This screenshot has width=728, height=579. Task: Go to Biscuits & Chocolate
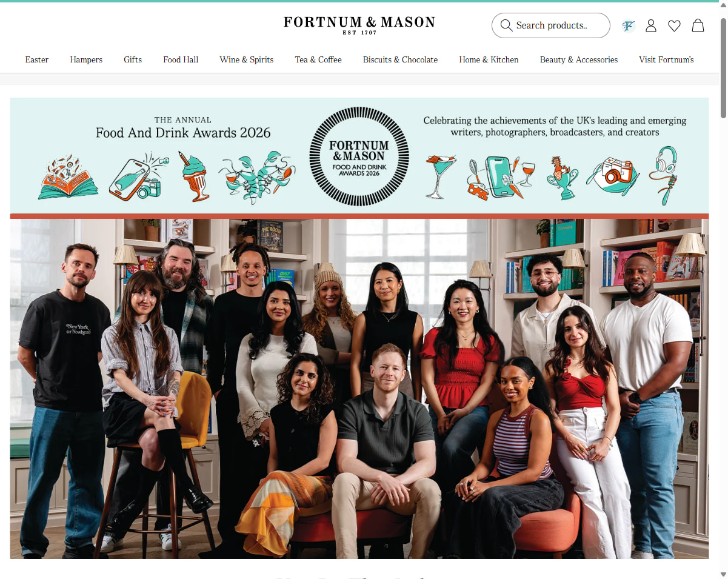tap(400, 59)
